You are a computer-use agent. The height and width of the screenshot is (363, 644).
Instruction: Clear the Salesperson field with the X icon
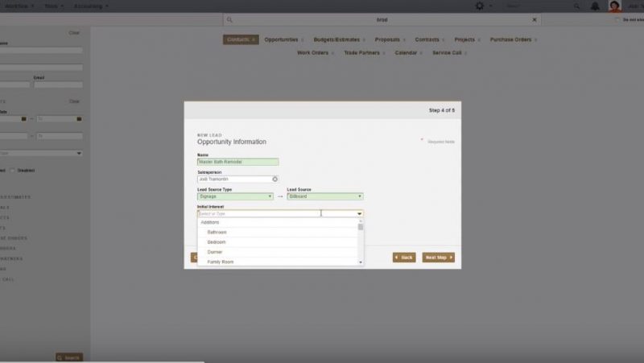(275, 179)
